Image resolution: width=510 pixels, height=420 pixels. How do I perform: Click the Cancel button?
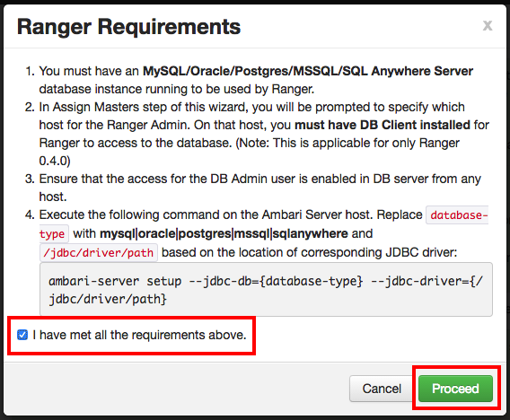click(x=382, y=389)
